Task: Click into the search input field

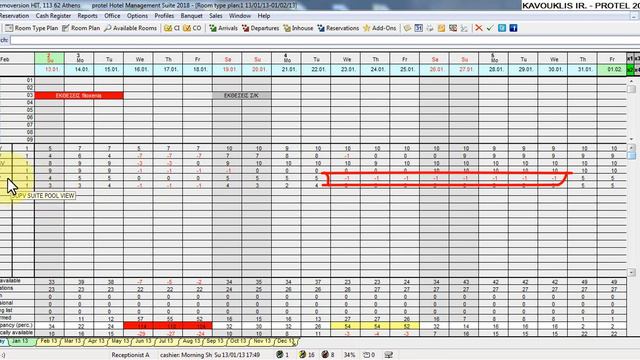Action: pos(324,40)
